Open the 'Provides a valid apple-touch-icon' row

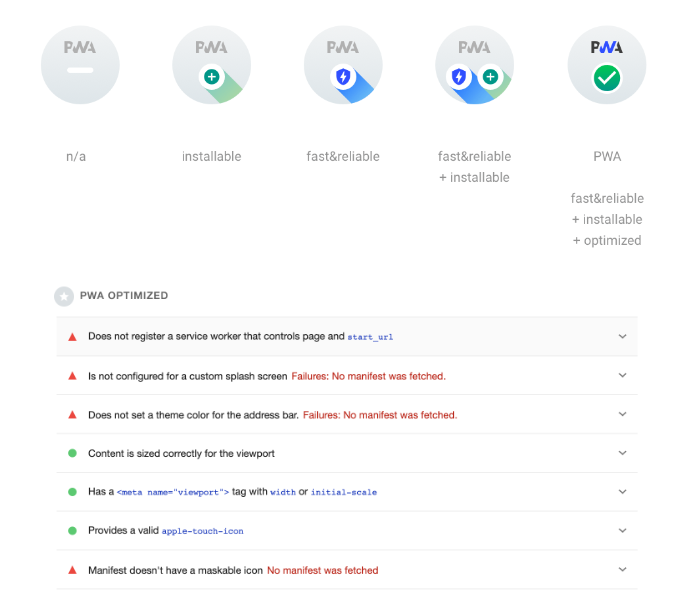coord(347,531)
